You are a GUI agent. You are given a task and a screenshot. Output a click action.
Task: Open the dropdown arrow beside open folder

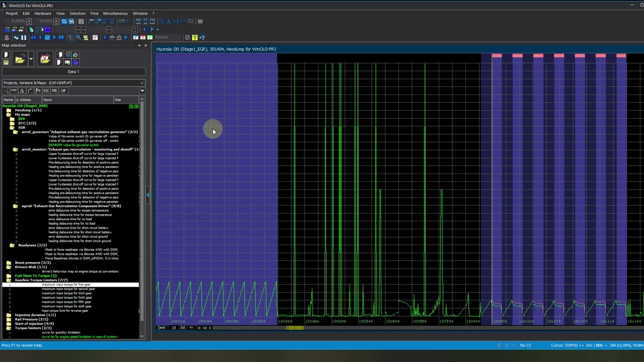[x=31, y=59]
